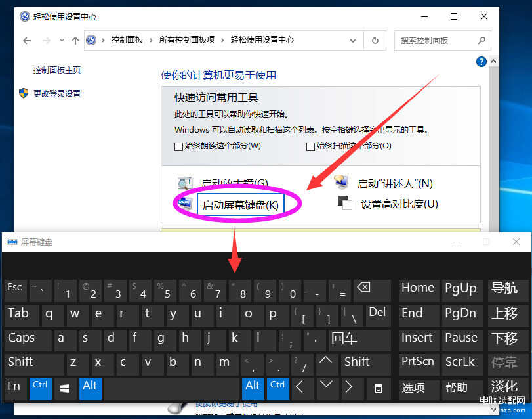Open recent locations dropdown beside navigation arrows

coord(62,41)
